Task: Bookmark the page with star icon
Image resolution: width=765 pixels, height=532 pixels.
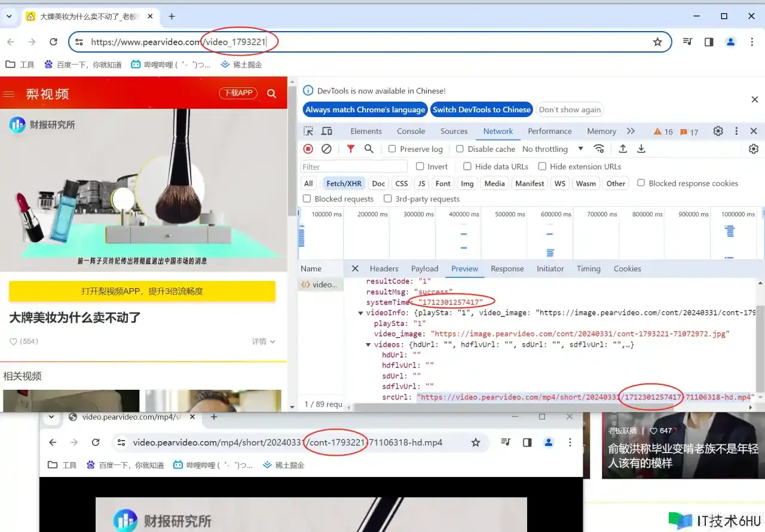Action: pos(657,42)
